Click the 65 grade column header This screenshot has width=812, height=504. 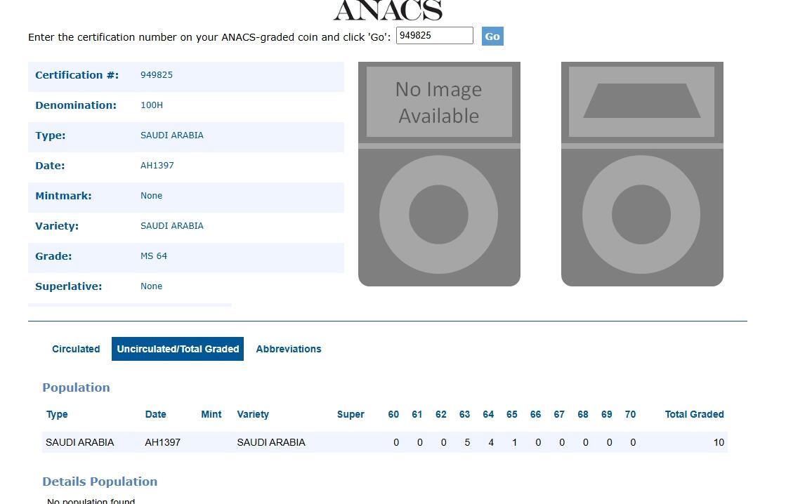tap(511, 414)
